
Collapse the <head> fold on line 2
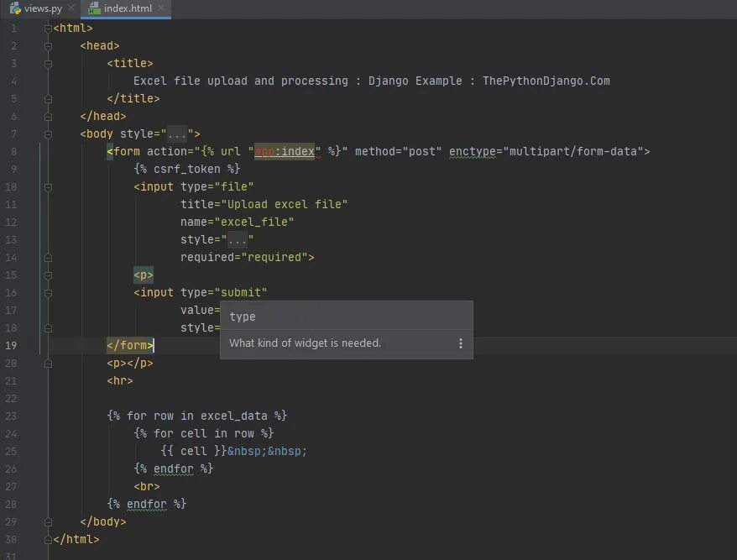[48, 46]
